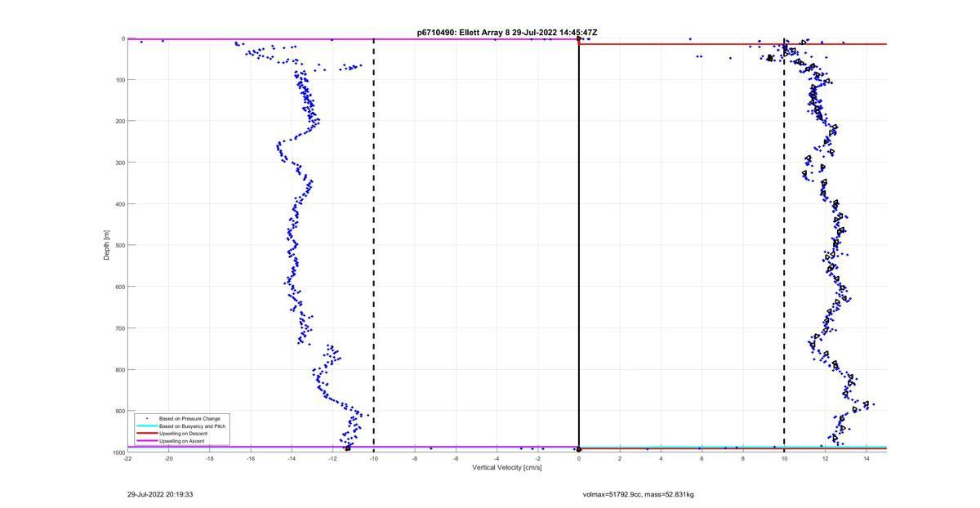The width and height of the screenshot is (980, 508).
Task: Click the '600' depth tick label
Action: coord(119,287)
